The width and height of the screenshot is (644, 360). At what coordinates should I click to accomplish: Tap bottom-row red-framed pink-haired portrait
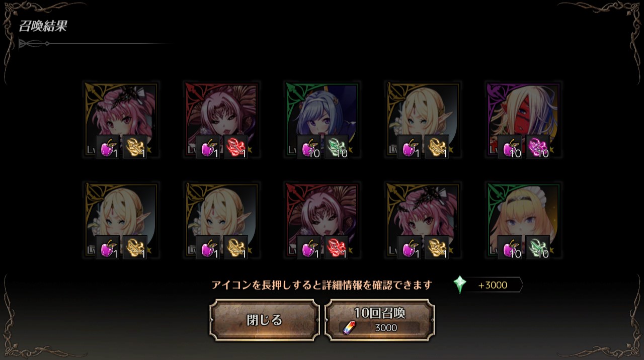tap(322, 220)
